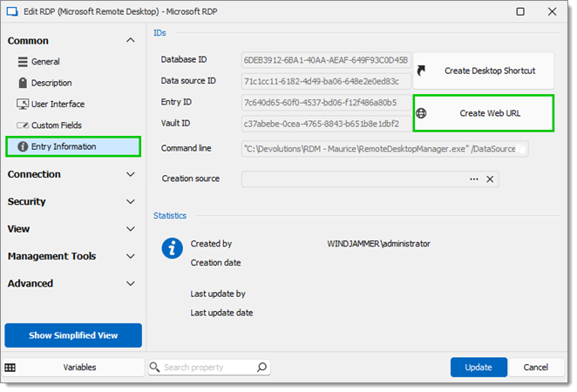The image size is (577, 392).
Task: Click the left magnifier icon in search
Action: point(155,367)
